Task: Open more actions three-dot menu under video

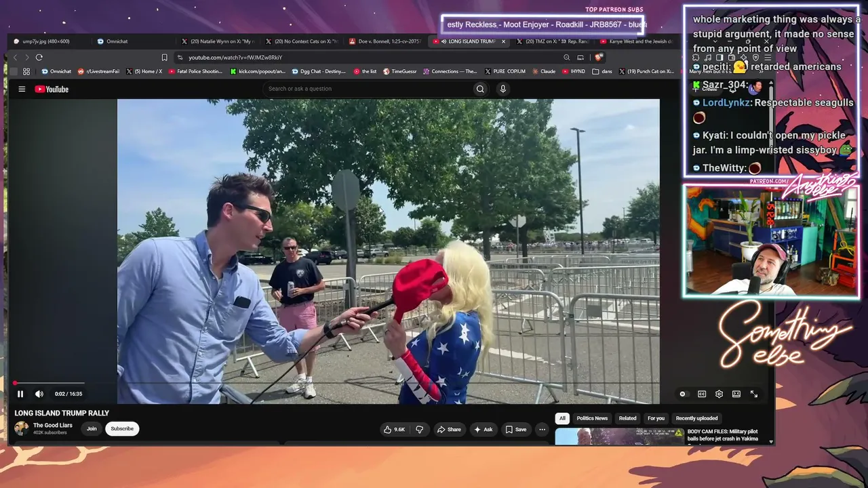Action: 542,429
